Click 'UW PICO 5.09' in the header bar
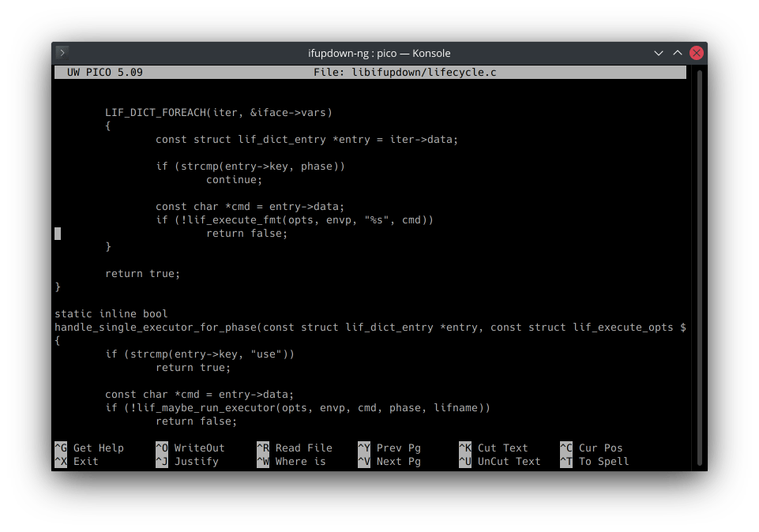Viewport: 759px width, 532px height. click(x=104, y=72)
